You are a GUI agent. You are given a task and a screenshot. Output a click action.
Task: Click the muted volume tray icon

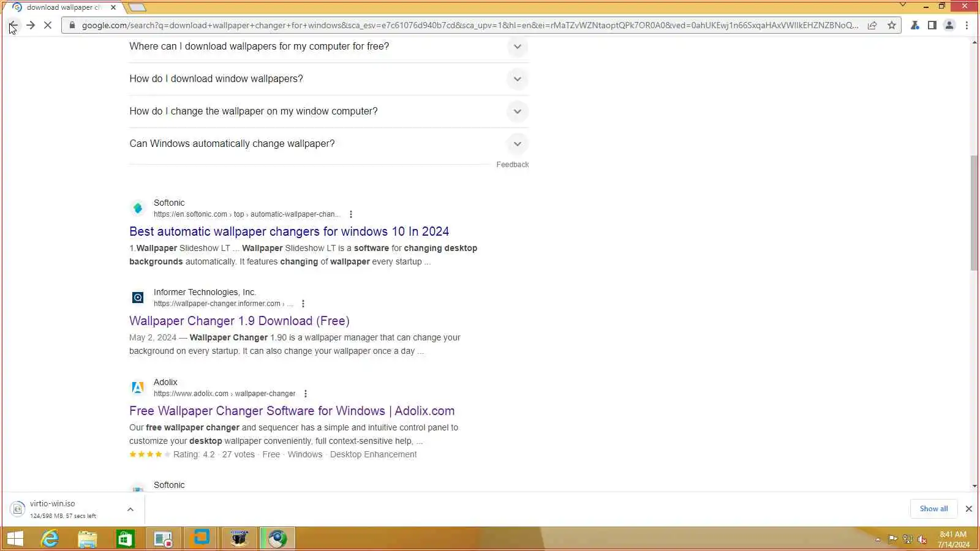click(x=922, y=539)
